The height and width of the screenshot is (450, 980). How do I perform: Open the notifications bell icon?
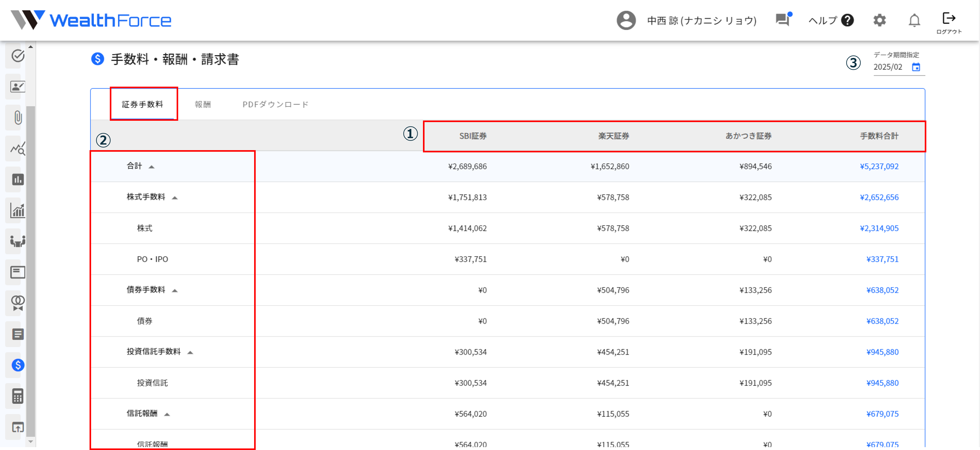(914, 20)
